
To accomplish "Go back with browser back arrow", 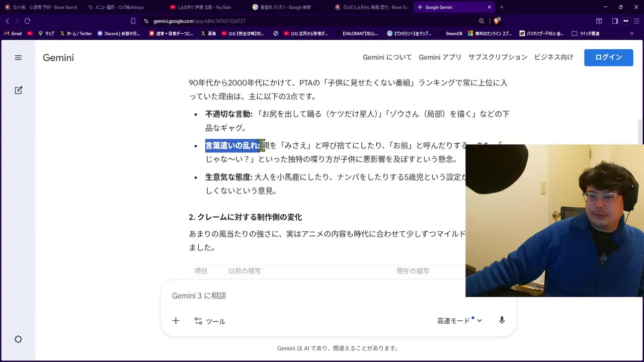I will pos(7,21).
